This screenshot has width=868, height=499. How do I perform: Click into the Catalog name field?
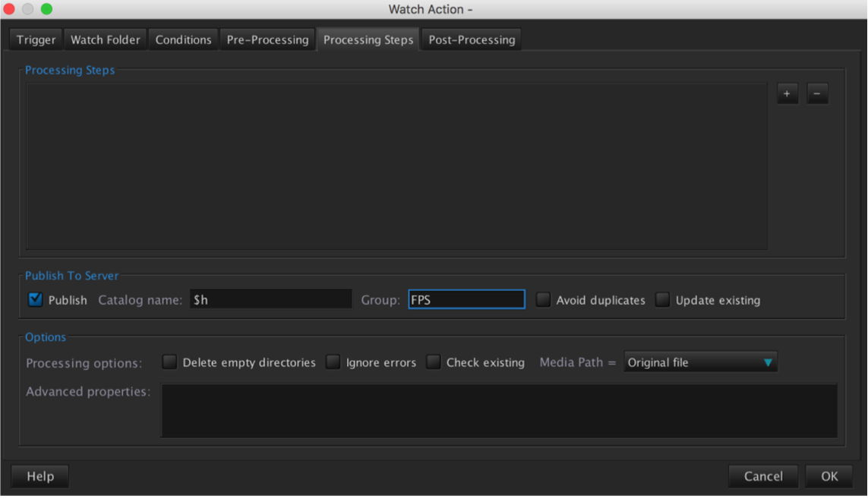tap(270, 300)
